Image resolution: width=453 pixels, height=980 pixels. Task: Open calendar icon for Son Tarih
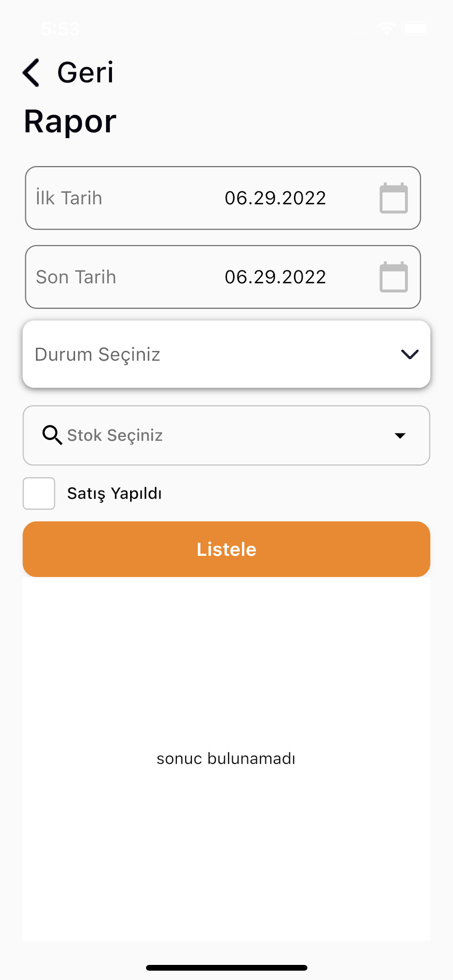pyautogui.click(x=393, y=277)
